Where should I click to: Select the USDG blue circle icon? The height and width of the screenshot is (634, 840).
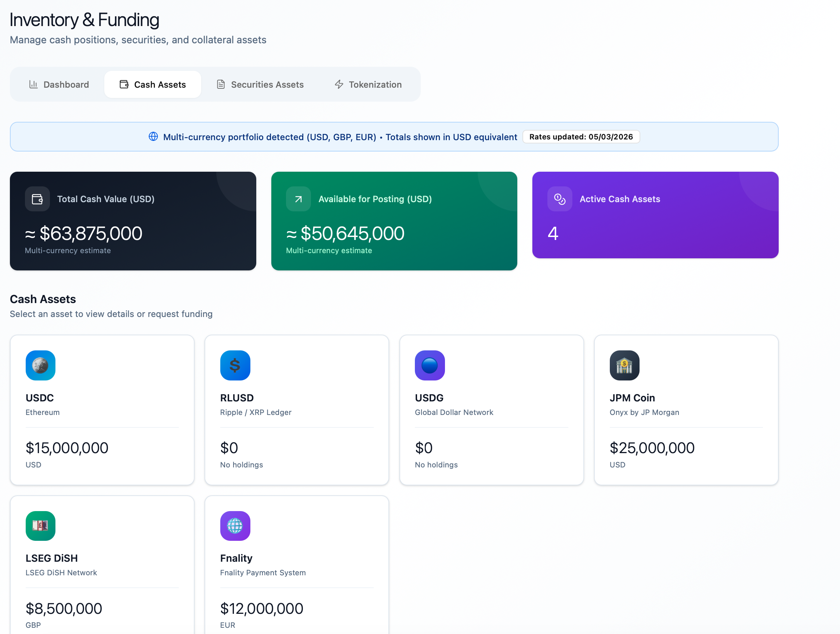click(x=430, y=365)
